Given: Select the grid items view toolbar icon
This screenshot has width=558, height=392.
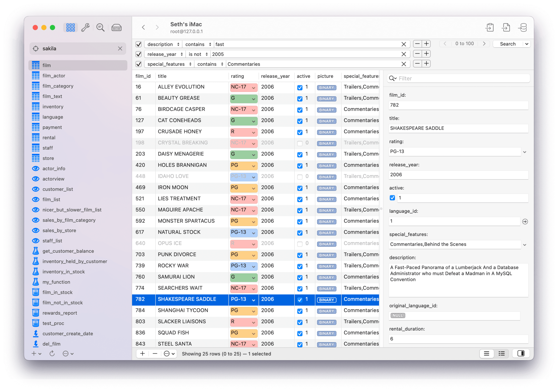Looking at the screenshot, I should click(70, 27).
